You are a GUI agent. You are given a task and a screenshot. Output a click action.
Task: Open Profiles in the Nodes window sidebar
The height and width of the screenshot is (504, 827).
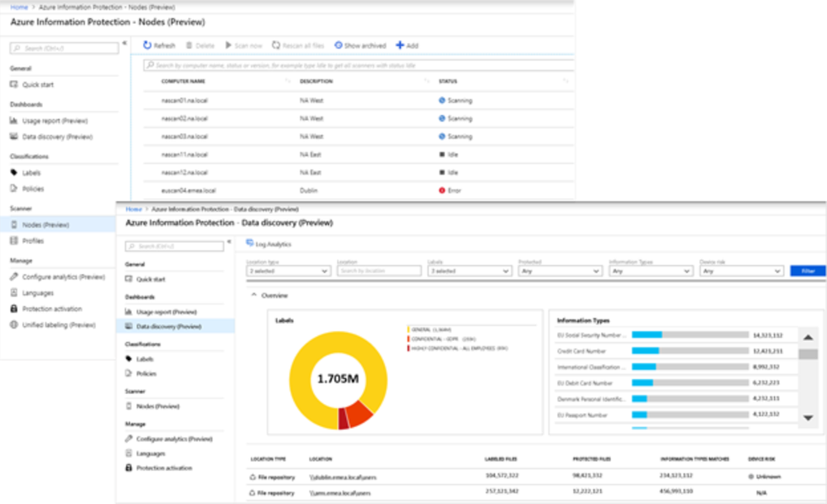click(33, 241)
